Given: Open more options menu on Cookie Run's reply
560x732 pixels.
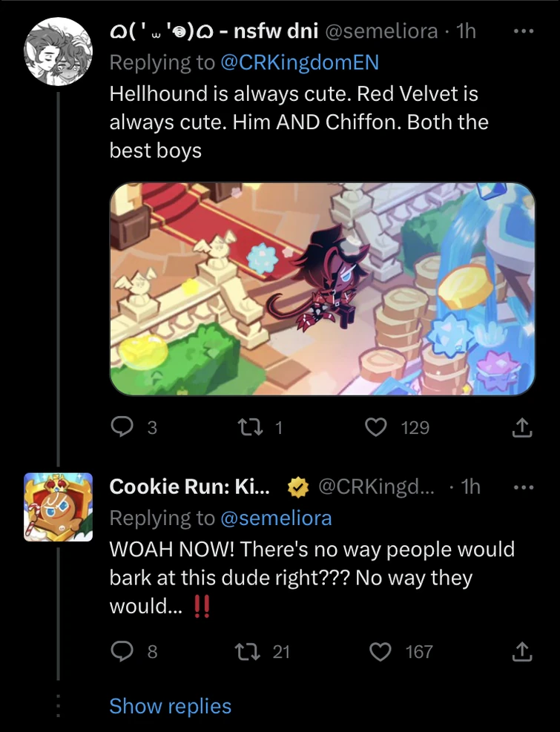Looking at the screenshot, I should tap(524, 487).
